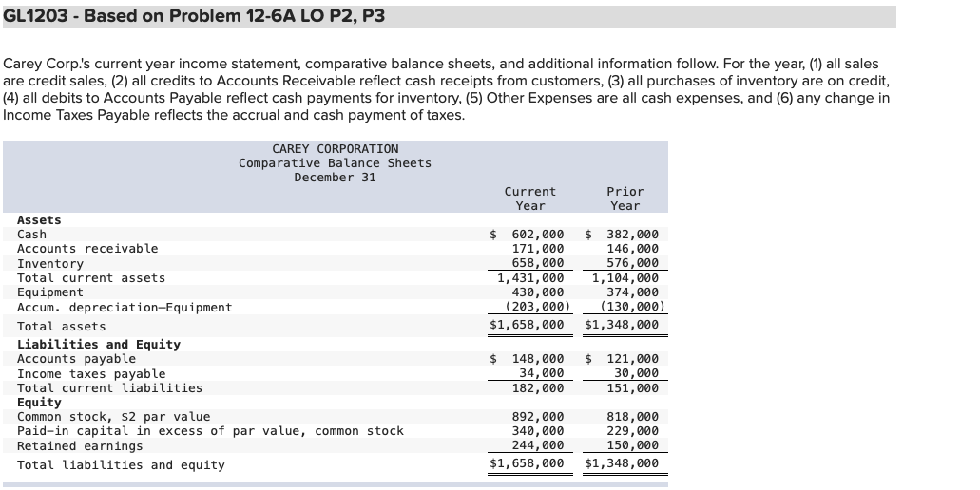Click total current assets 1,104,000
The width and height of the screenshot is (980, 490).
(625, 278)
